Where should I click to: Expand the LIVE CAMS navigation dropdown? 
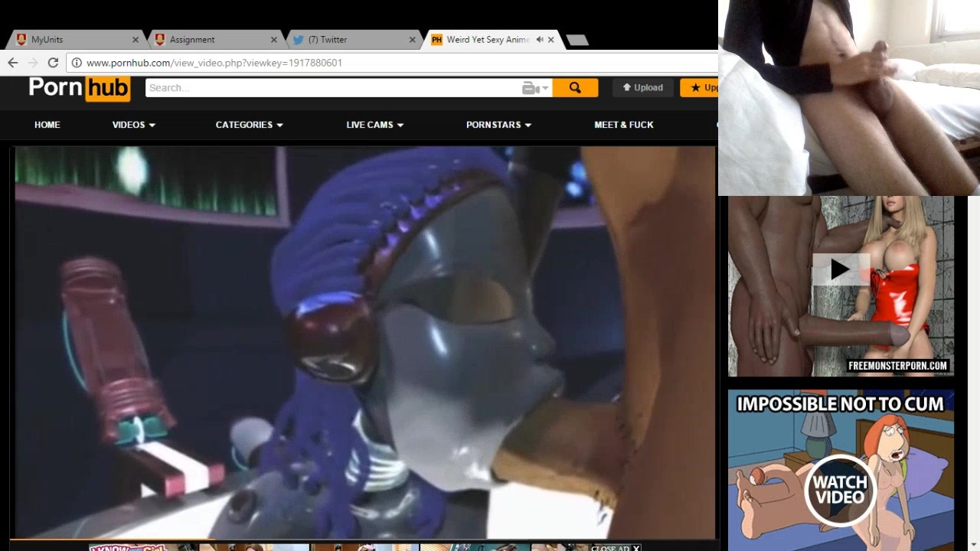click(374, 125)
